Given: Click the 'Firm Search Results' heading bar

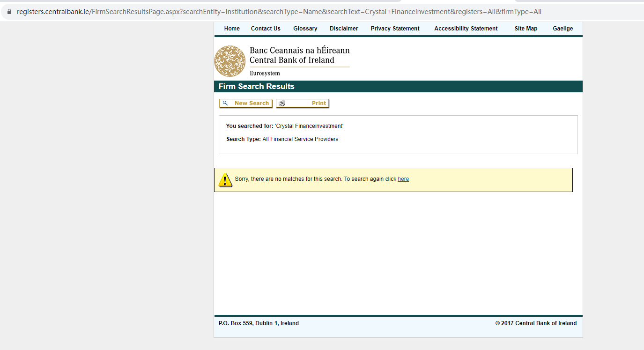Looking at the screenshot, I should pos(398,87).
